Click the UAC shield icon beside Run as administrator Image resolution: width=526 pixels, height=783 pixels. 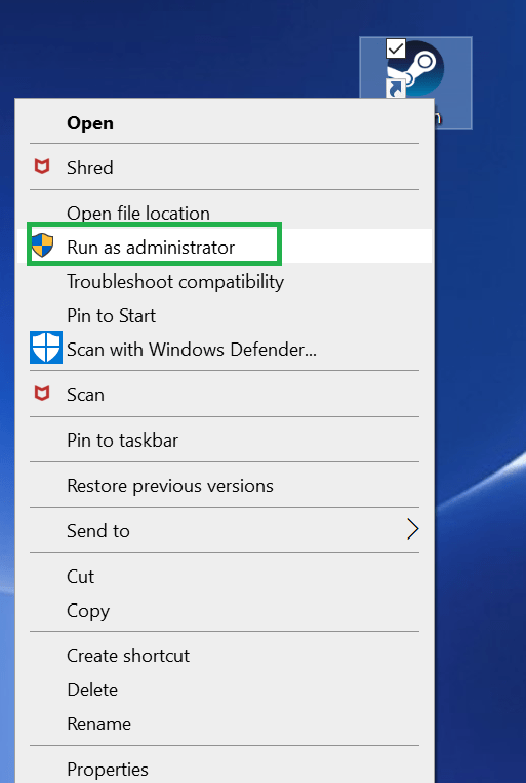point(42,245)
